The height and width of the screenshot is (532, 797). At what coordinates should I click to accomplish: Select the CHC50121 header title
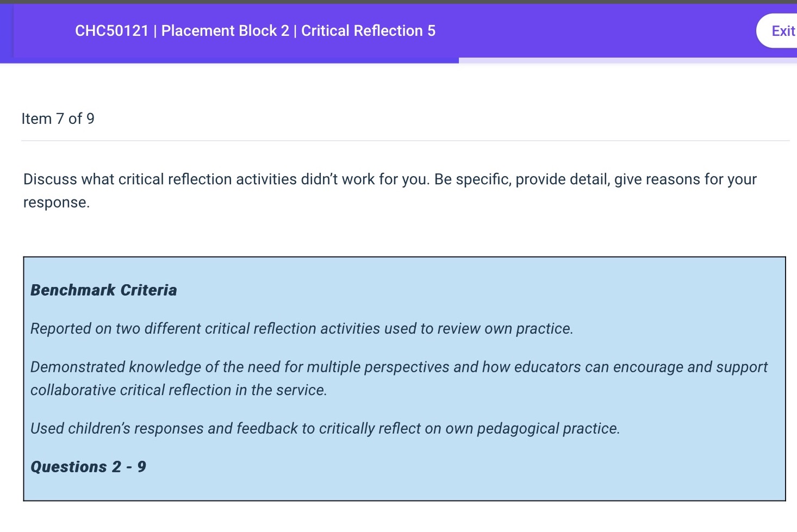coord(112,31)
